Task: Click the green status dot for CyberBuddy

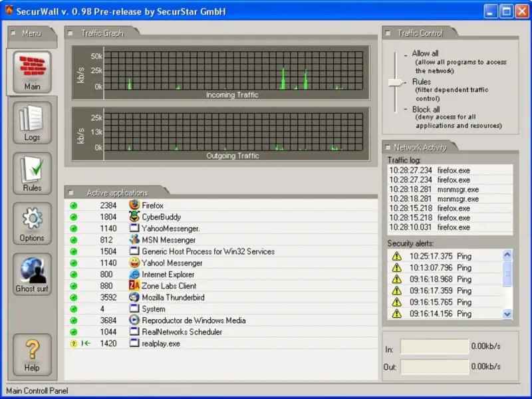Action: tap(74, 217)
